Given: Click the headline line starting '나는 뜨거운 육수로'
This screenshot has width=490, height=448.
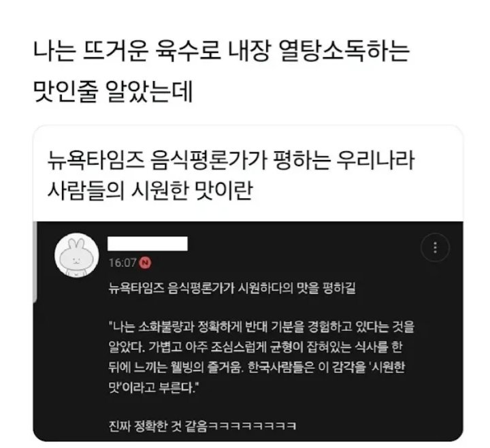Looking at the screenshot, I should click(x=221, y=52).
